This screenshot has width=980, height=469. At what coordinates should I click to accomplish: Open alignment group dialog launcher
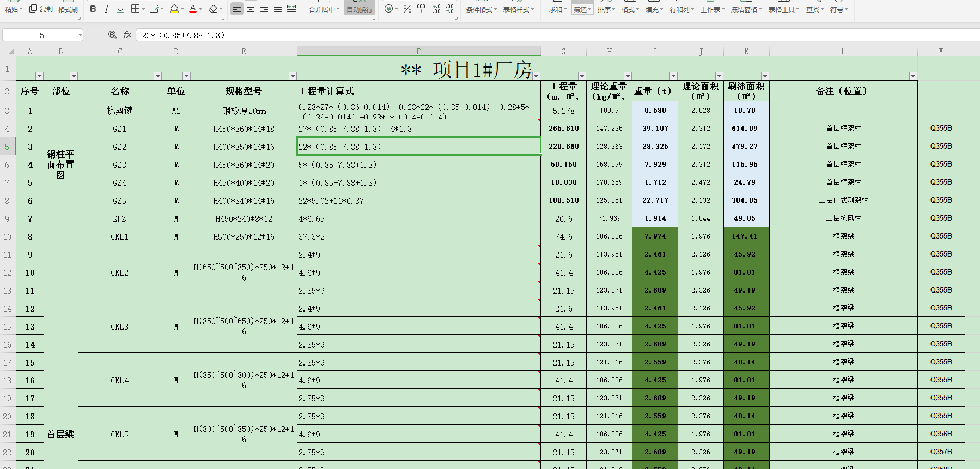pos(374,18)
